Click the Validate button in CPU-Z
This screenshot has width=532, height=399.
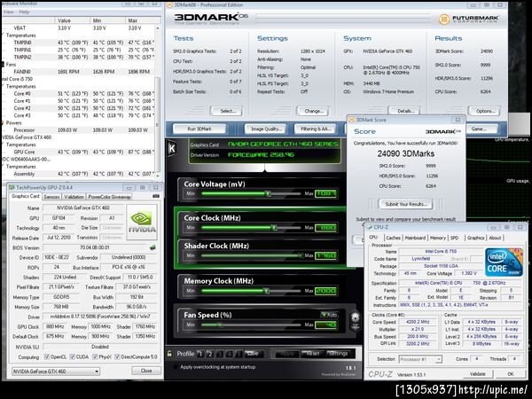pos(477,374)
